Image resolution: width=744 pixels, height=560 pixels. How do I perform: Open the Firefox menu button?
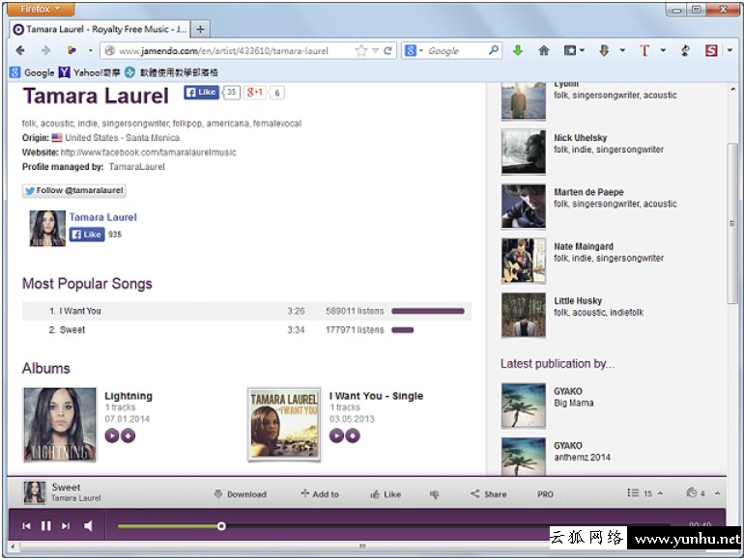[41, 9]
